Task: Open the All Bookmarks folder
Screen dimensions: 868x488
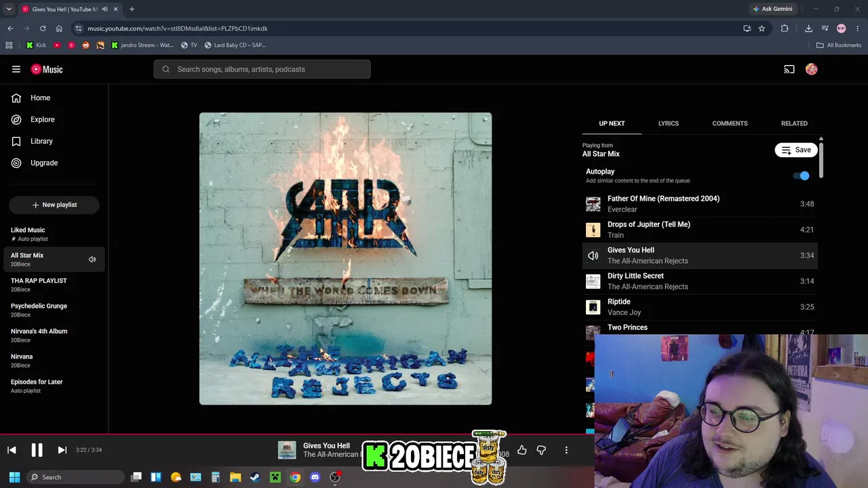Action: coord(838,45)
